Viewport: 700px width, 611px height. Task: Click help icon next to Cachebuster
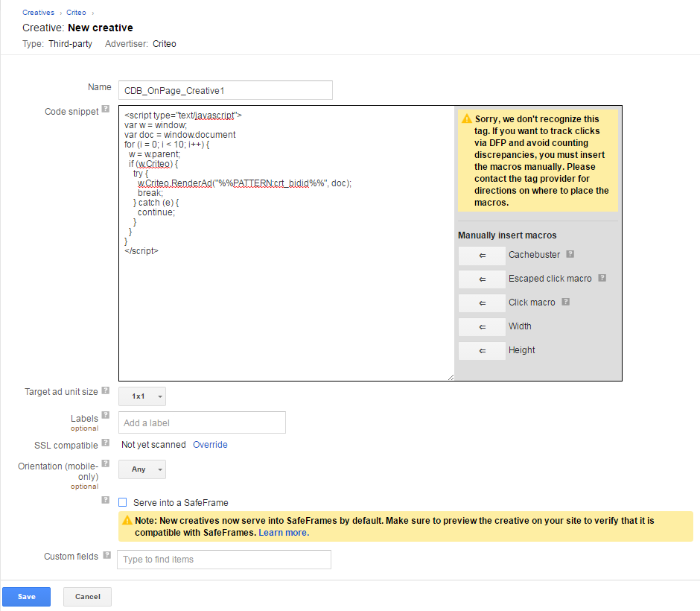point(570,254)
